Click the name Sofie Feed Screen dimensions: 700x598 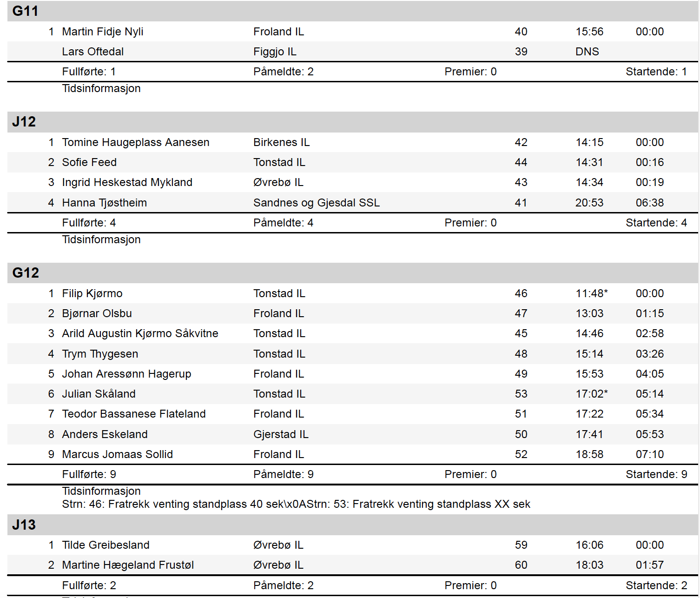point(89,162)
